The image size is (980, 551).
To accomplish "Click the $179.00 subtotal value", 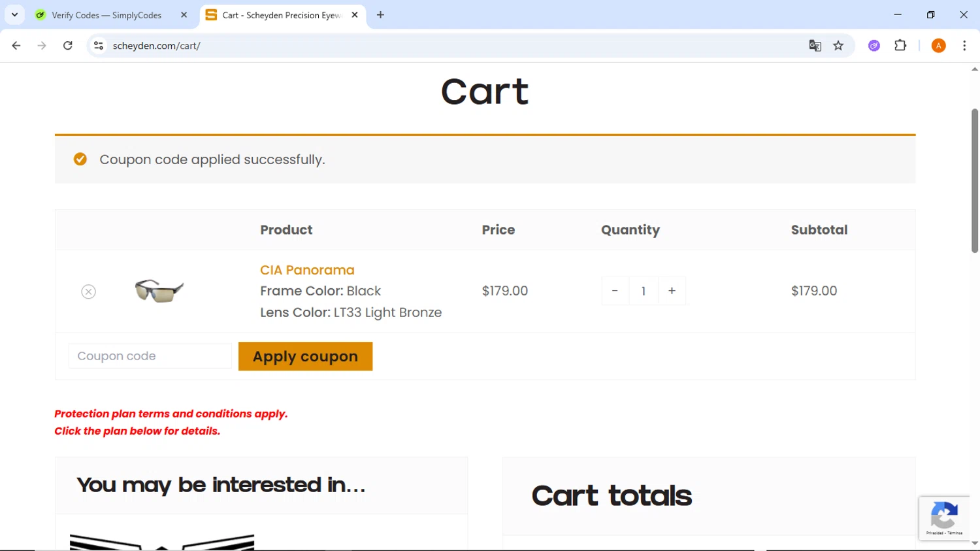I will (814, 291).
